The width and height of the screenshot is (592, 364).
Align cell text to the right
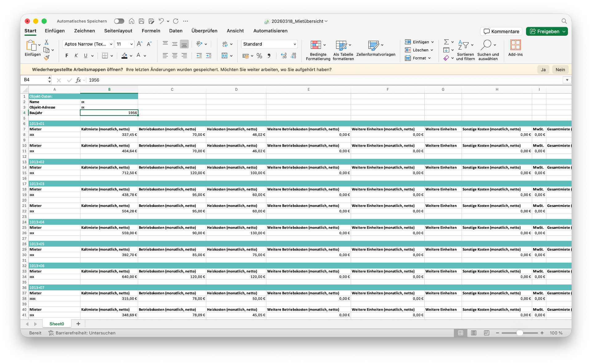pyautogui.click(x=184, y=55)
